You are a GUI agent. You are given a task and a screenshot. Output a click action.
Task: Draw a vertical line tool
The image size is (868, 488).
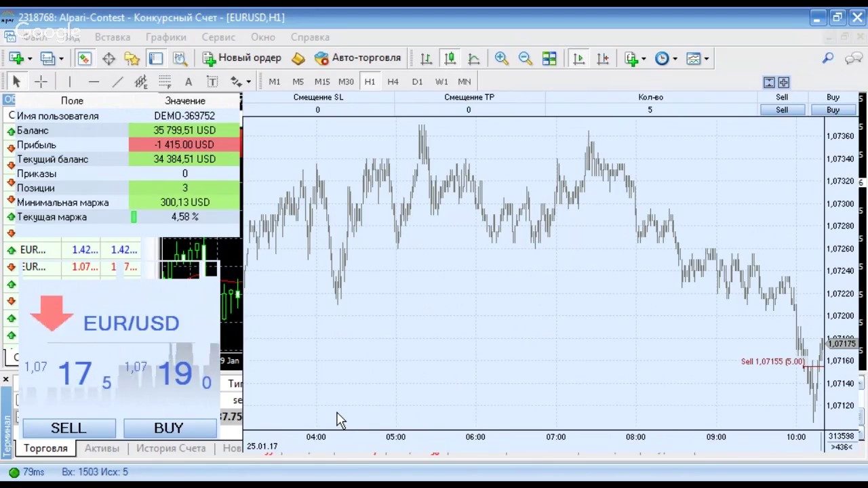tap(69, 81)
